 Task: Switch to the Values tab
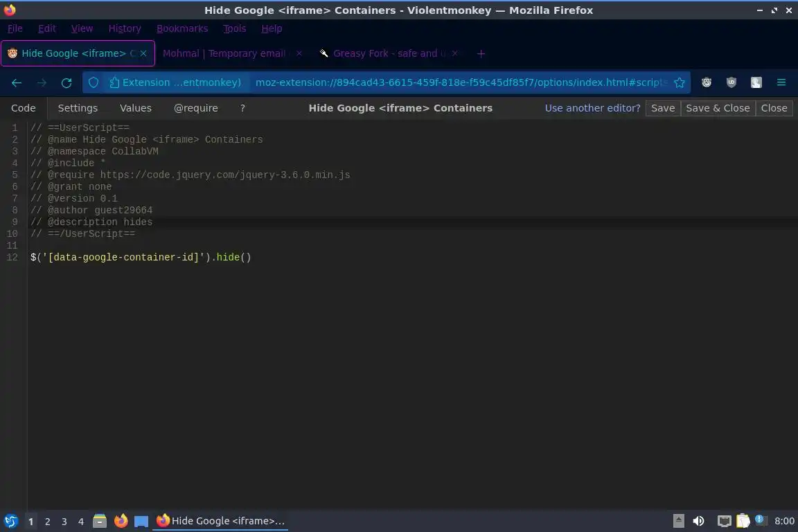coord(135,108)
